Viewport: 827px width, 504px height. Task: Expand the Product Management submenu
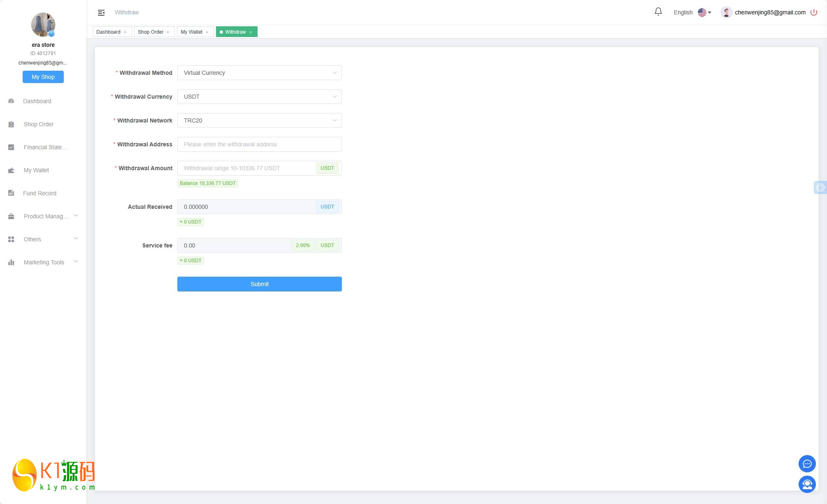tap(75, 216)
